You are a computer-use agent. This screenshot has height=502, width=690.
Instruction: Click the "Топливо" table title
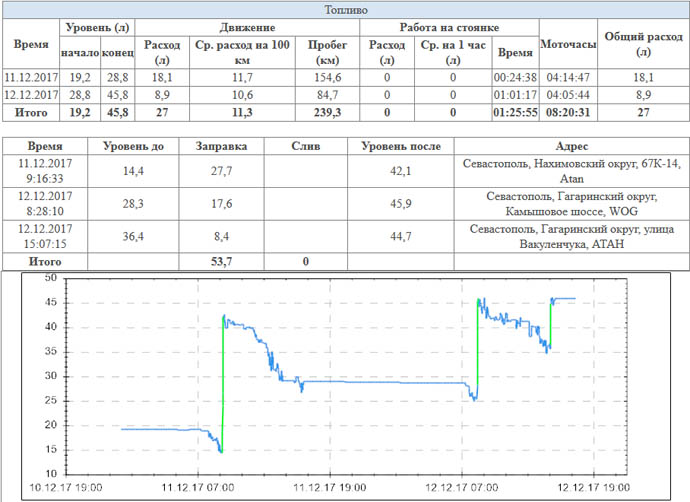pyautogui.click(x=344, y=9)
